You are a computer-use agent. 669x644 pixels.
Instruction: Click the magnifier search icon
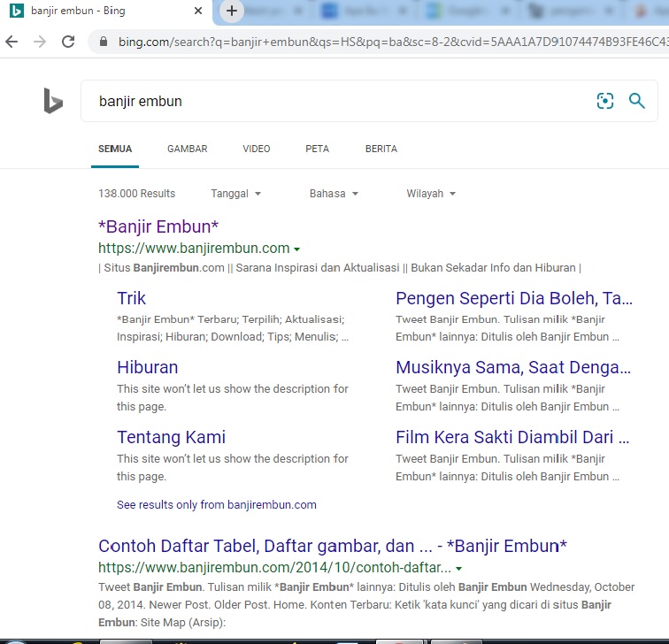point(636,101)
